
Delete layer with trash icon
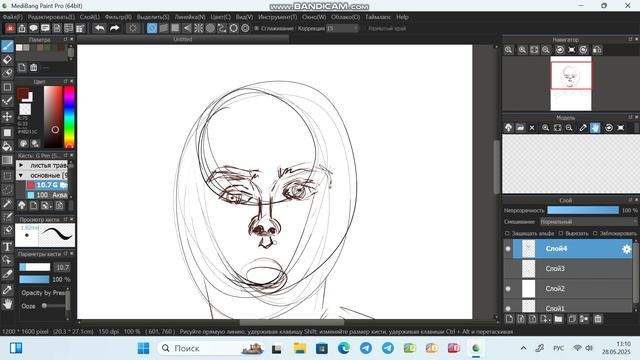click(x=598, y=319)
